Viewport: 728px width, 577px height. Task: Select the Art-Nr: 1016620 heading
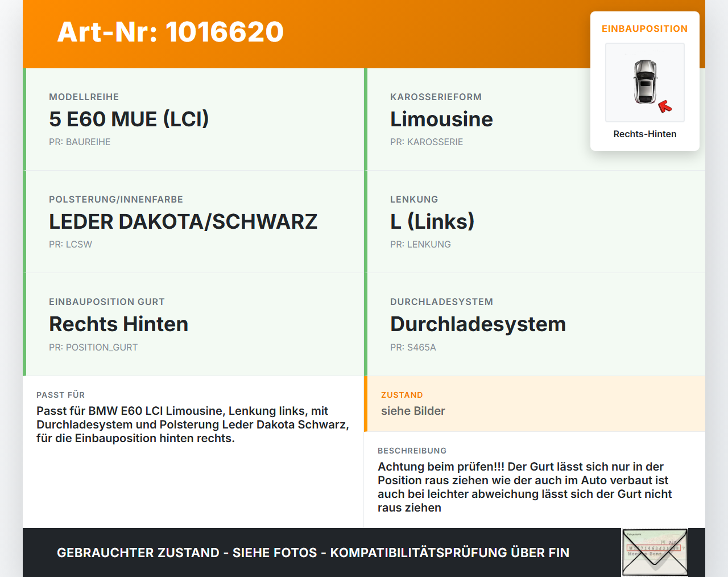171,32
